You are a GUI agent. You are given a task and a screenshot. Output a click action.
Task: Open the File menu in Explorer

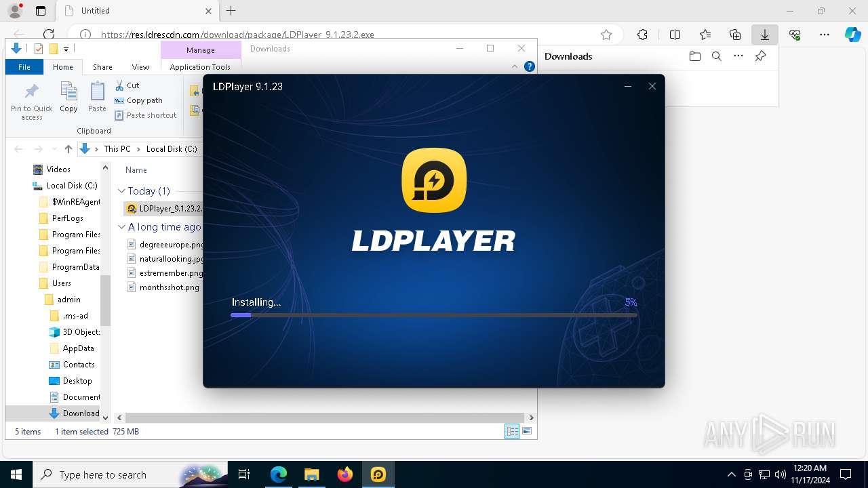point(24,67)
